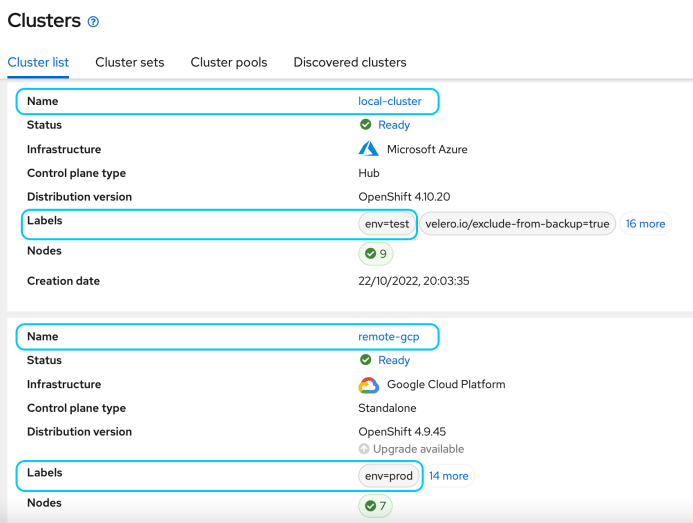The width and height of the screenshot is (693, 523).
Task: Switch to the Cluster sets tab
Action: coord(129,62)
